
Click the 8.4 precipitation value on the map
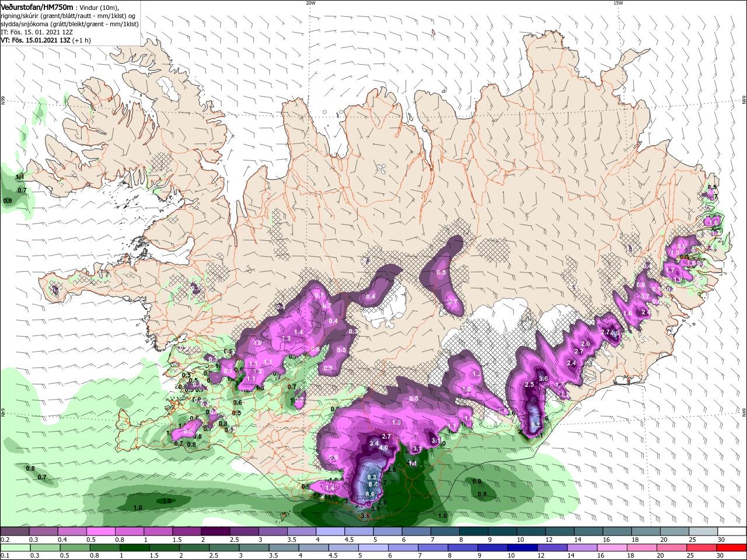pyautogui.click(x=373, y=484)
